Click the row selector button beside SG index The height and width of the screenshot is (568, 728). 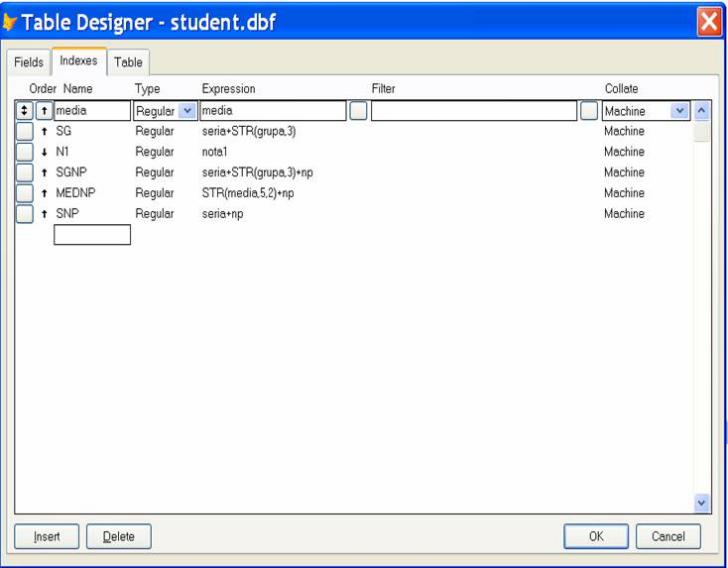tap(24, 132)
